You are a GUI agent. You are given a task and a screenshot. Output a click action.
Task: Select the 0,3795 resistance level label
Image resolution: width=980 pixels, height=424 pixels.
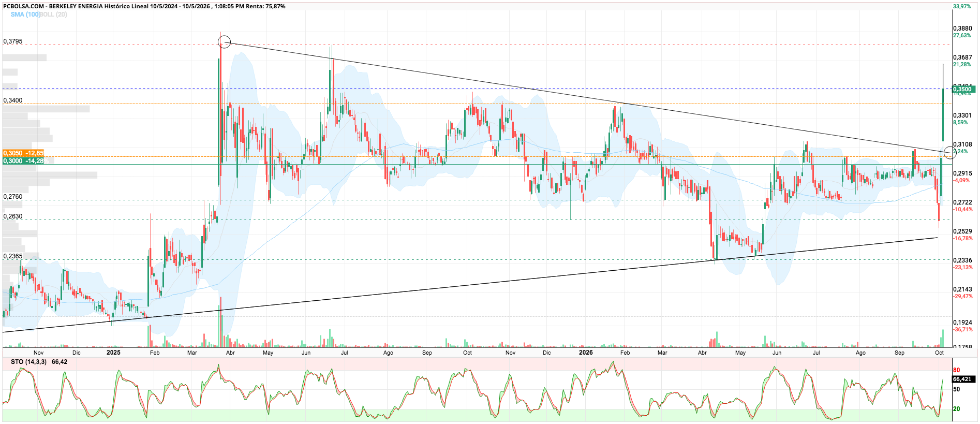[x=13, y=41]
